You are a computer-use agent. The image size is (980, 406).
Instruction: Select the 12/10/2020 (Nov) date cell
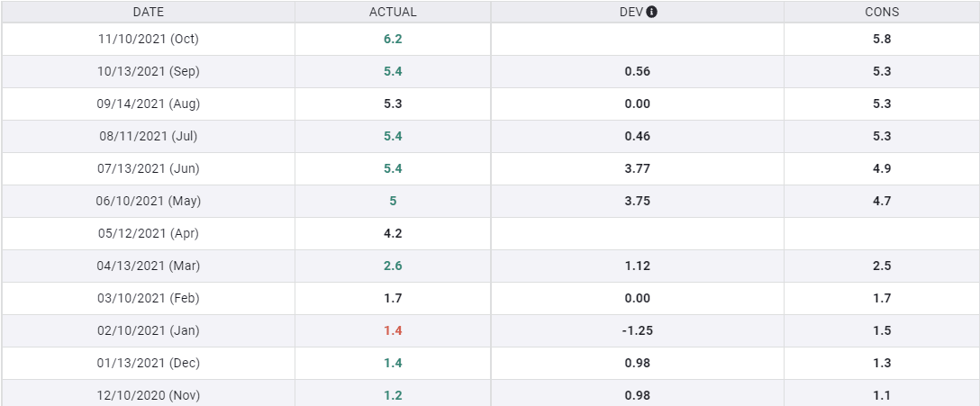point(149,395)
